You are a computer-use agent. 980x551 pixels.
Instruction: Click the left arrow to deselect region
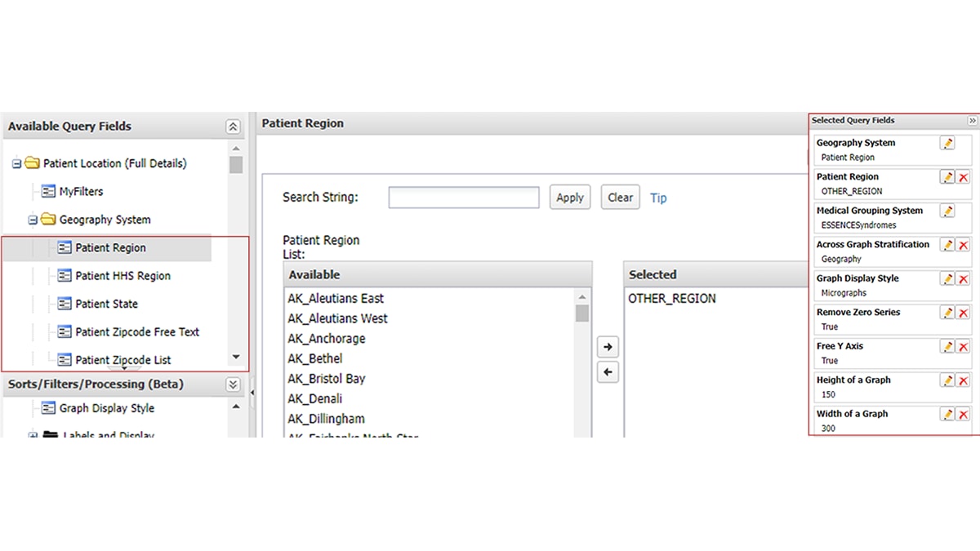pyautogui.click(x=607, y=372)
